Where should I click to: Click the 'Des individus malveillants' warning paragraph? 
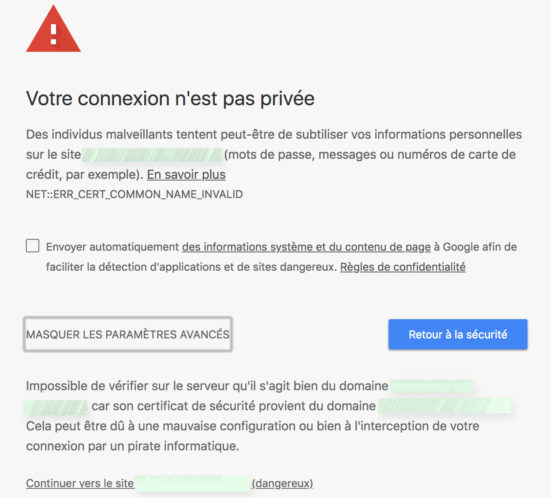point(274,155)
